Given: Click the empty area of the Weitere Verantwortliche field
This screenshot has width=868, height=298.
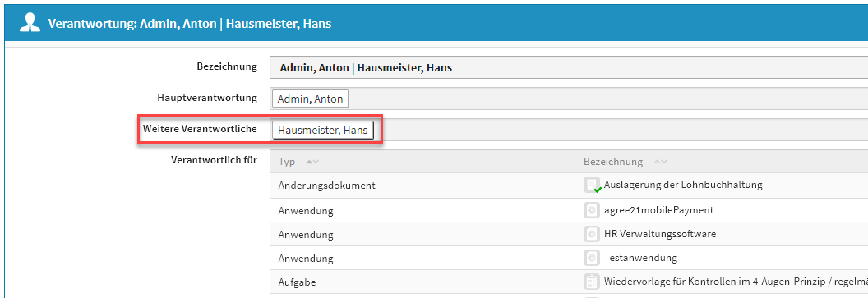Looking at the screenshot, I should tap(620, 131).
